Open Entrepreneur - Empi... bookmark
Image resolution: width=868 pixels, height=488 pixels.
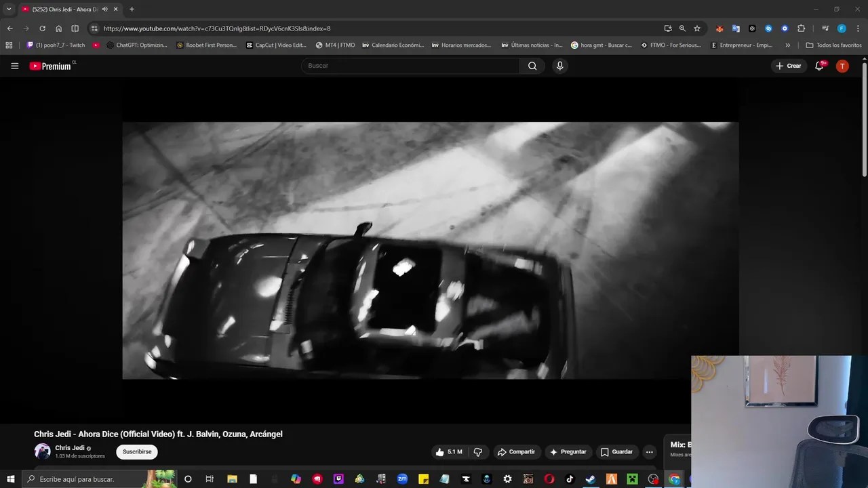[742, 45]
